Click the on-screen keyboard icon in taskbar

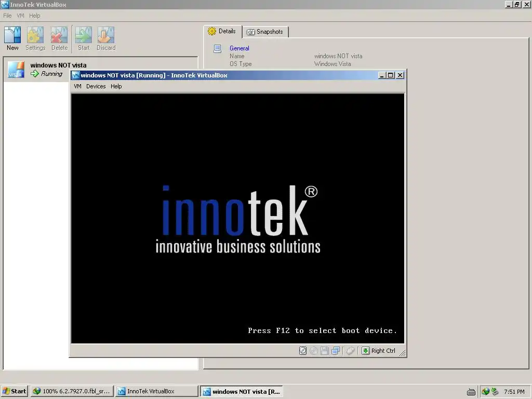(x=471, y=392)
